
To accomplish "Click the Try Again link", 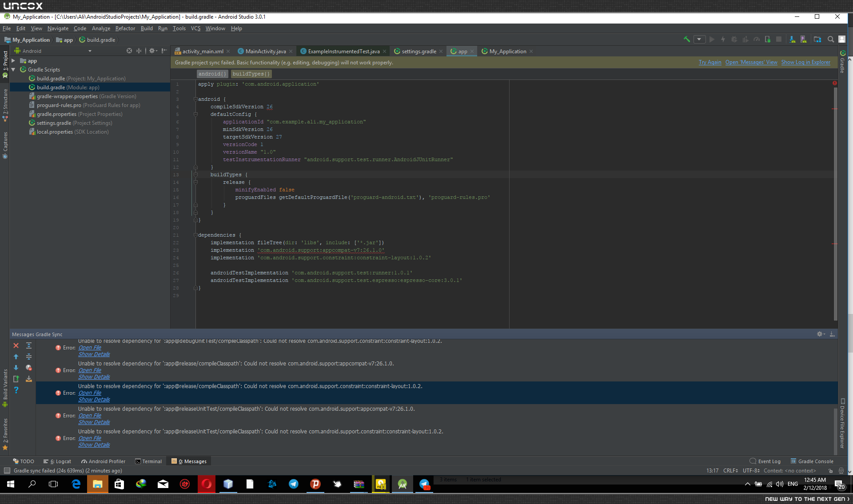I will (710, 63).
